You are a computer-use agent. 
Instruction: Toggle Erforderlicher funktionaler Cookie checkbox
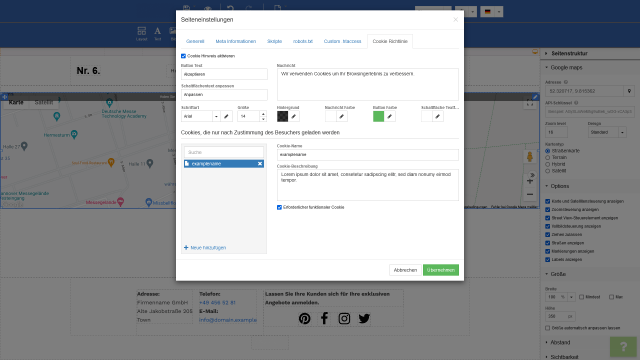pos(279,207)
